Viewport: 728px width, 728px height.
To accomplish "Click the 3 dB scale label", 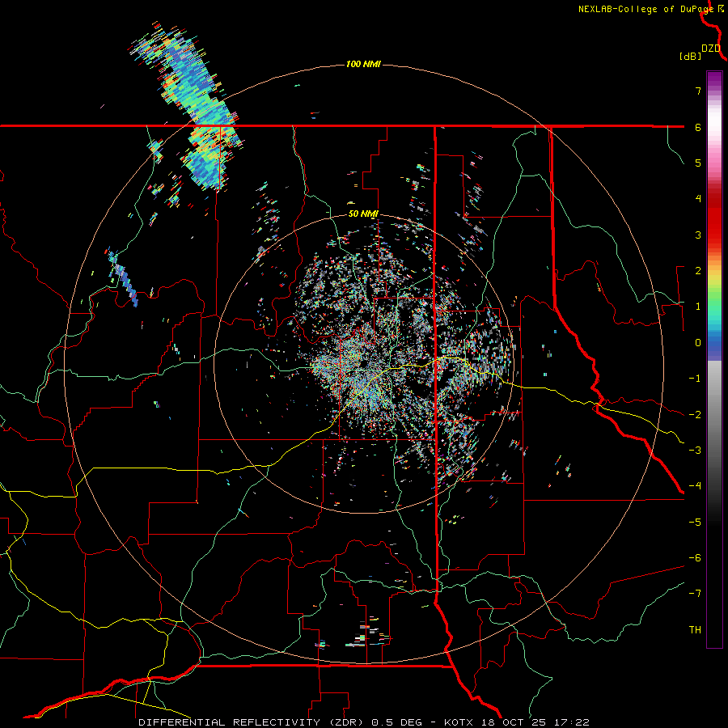I will [698, 235].
